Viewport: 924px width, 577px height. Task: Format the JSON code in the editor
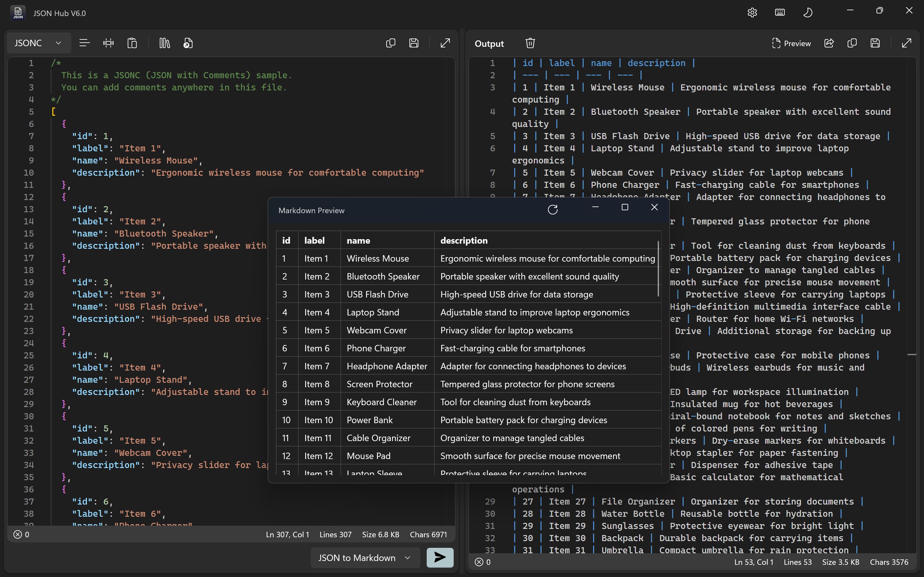[84, 43]
